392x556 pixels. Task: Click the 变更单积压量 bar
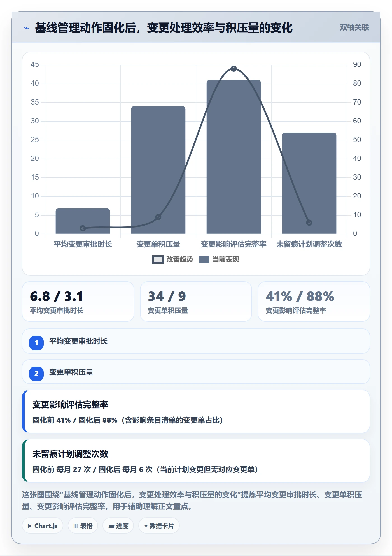(158, 170)
